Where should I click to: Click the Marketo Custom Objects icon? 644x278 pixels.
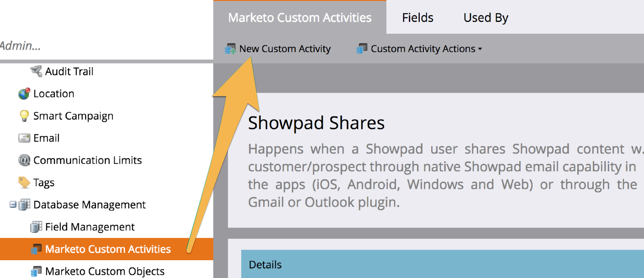tap(36, 271)
